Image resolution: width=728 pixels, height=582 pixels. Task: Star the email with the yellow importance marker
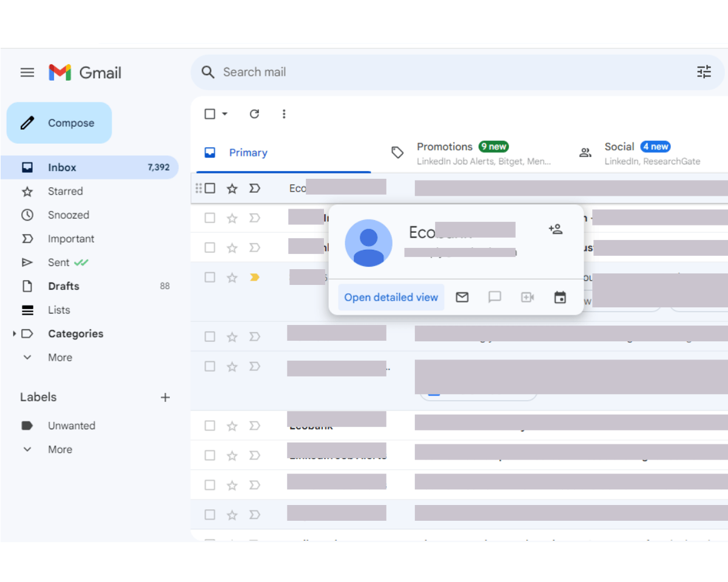pos(232,278)
